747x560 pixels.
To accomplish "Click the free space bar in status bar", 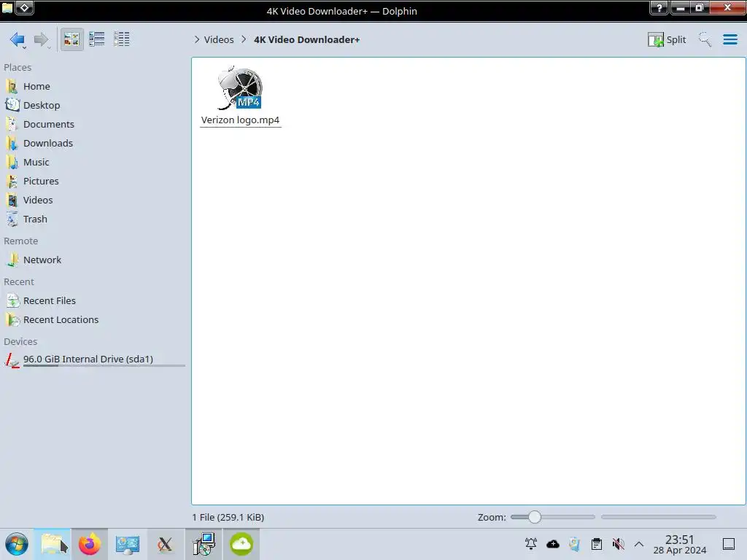I will (659, 517).
